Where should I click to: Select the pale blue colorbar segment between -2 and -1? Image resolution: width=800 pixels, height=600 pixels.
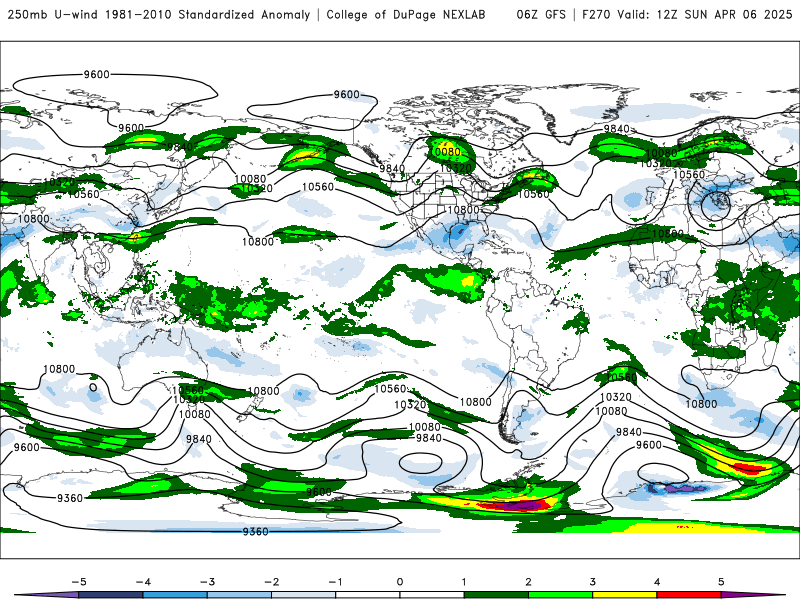pos(304,595)
